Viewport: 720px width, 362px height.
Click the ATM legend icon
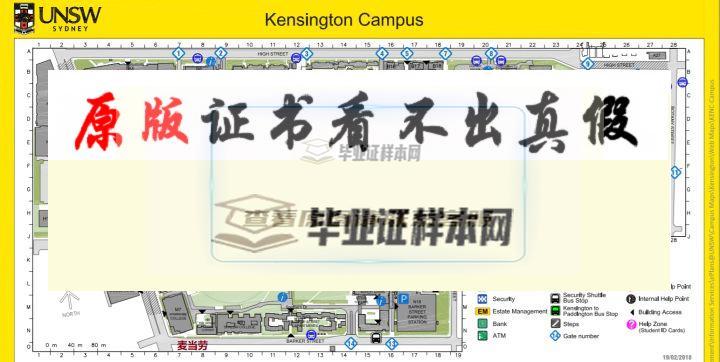pyautogui.click(x=482, y=336)
